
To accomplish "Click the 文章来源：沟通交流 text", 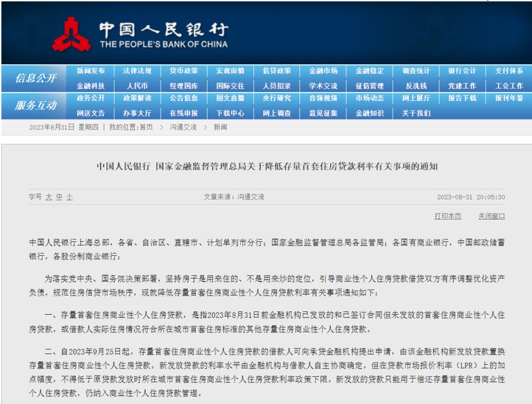I will click(x=234, y=197).
